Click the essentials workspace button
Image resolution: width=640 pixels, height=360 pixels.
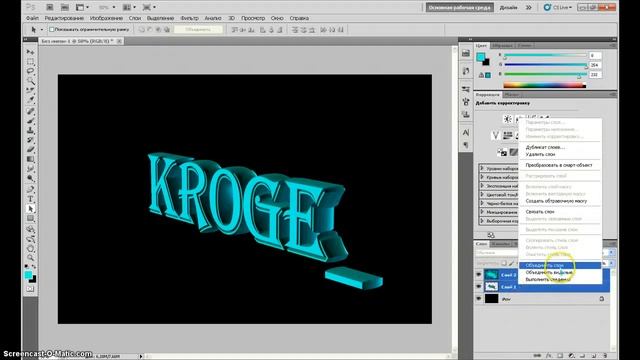pos(460,7)
